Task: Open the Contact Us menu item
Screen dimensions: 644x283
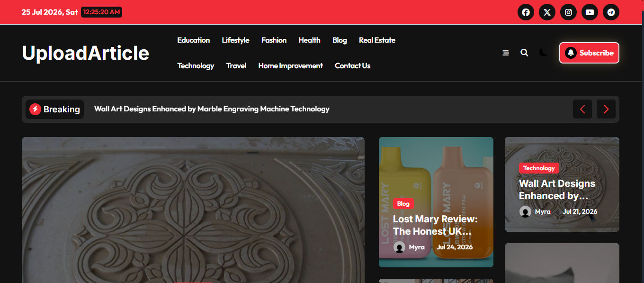Action: [352, 66]
